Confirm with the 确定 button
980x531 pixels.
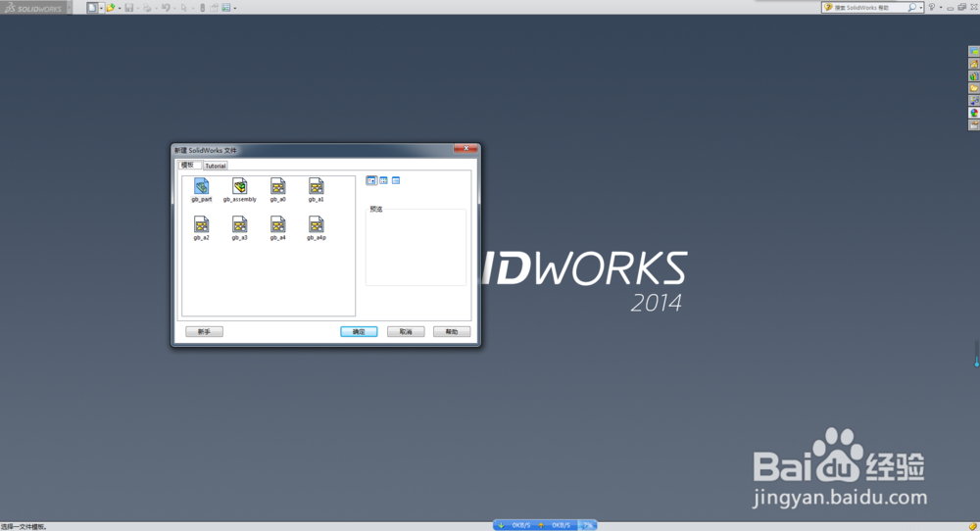(x=359, y=332)
